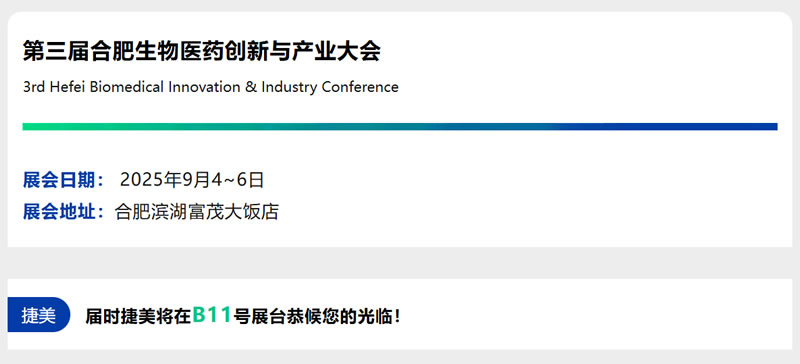Select the date 2025年9月4~6日

192,180
